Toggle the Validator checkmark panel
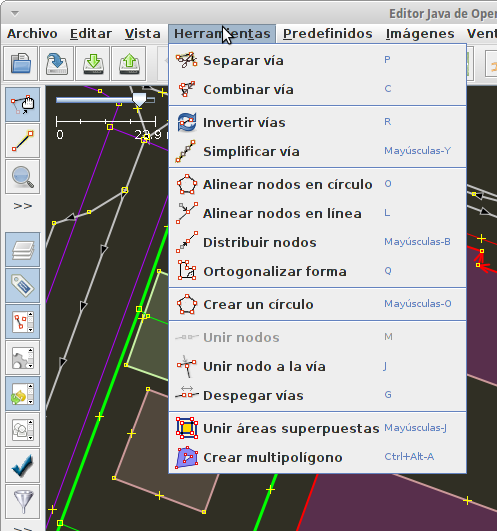 (x=22, y=466)
